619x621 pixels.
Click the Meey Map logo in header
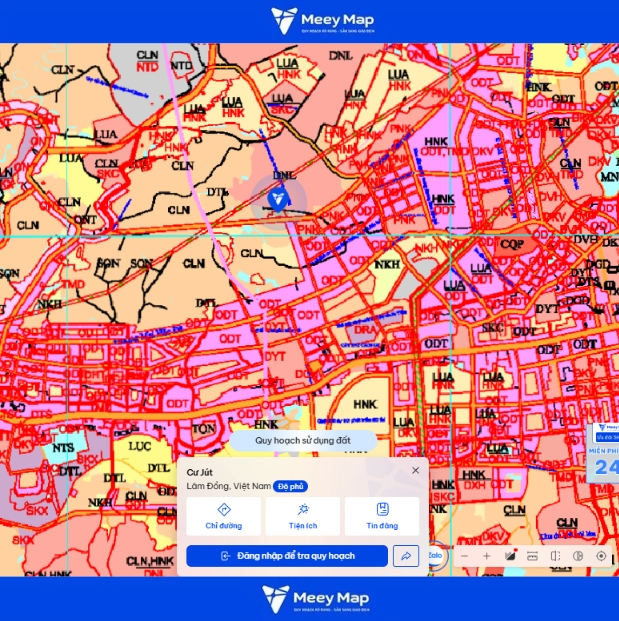[x=323, y=21]
